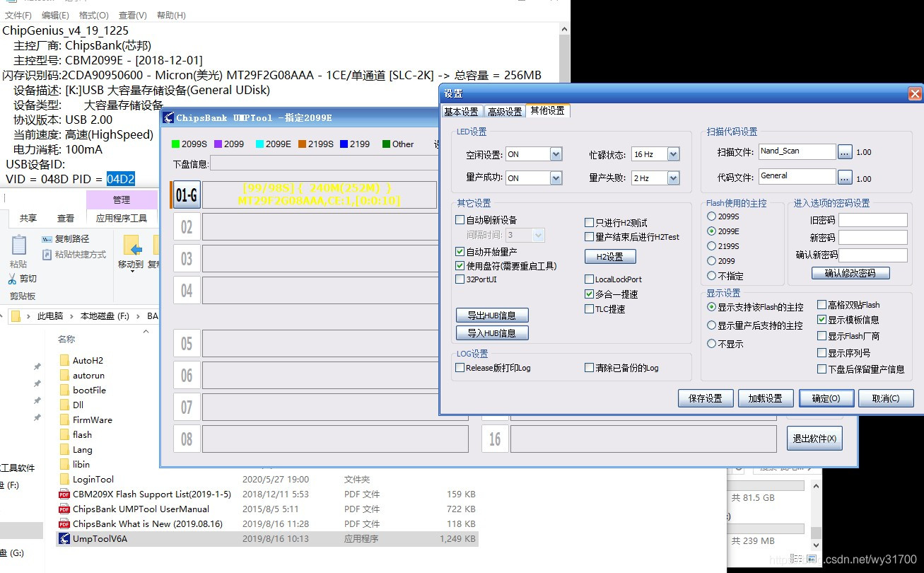Click the Copy path icon in Explorer ribbon
The width and height of the screenshot is (924, 573).
[47, 239]
